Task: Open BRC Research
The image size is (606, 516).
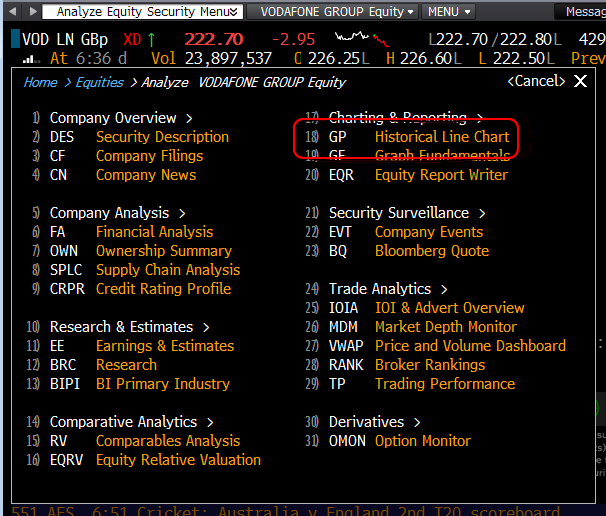Action: (x=103, y=365)
